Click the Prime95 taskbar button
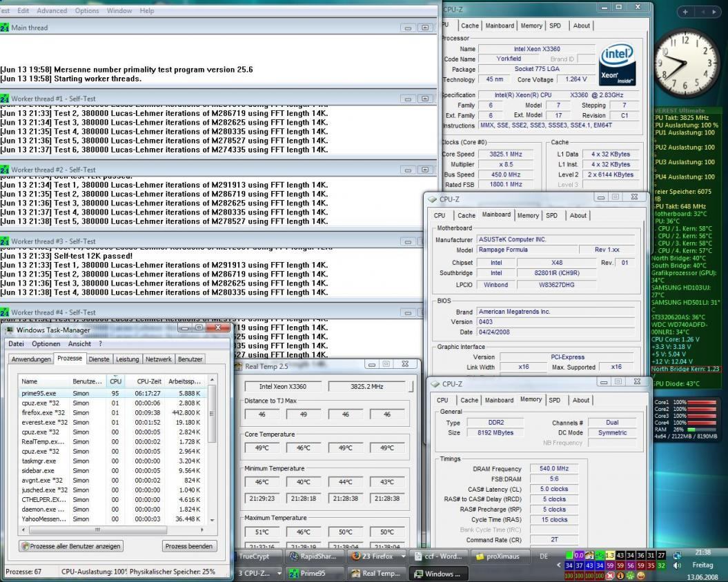This screenshot has height=582, width=728. tap(312, 573)
